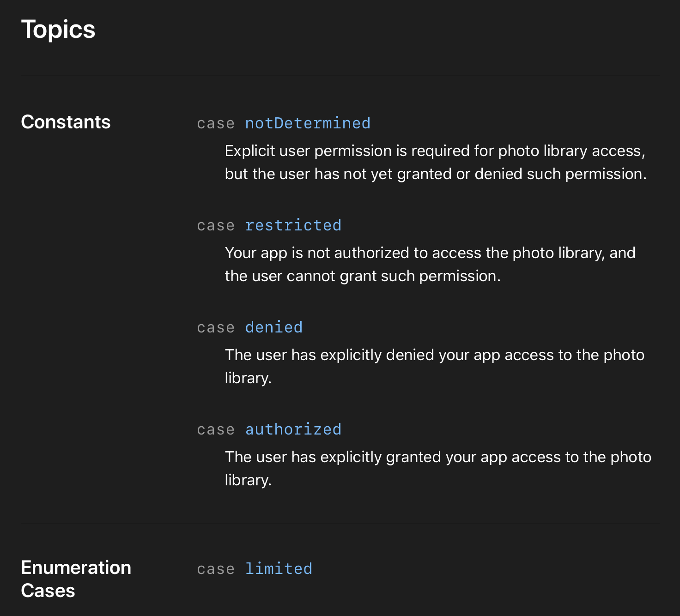This screenshot has height=616, width=680.
Task: Click the description text under denied
Action: pos(434,366)
